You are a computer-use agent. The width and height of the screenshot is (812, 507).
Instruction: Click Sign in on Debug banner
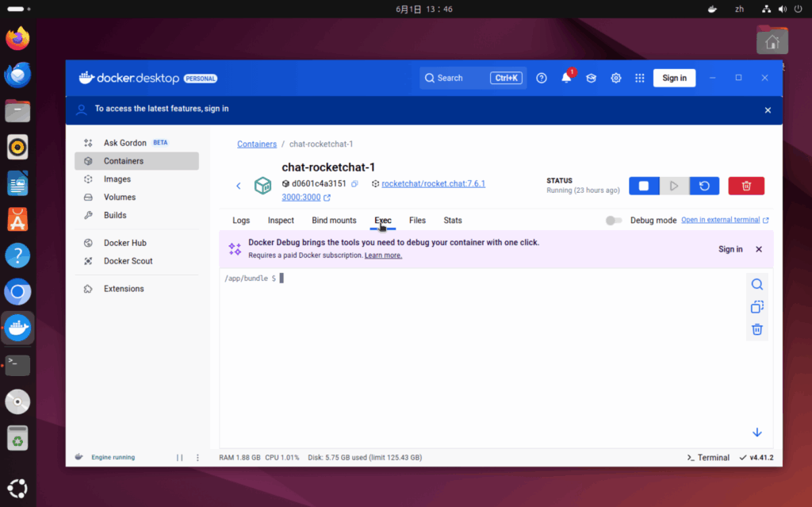(730, 249)
